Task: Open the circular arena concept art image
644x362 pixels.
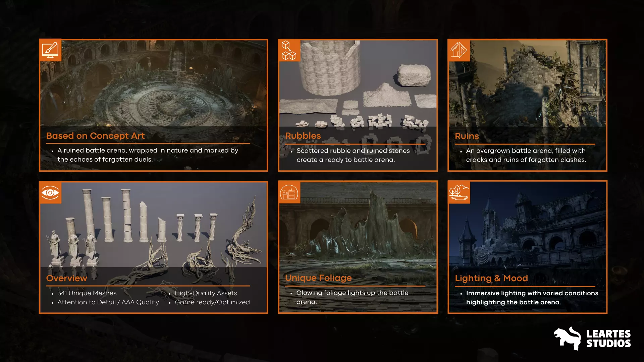Action: (x=153, y=83)
